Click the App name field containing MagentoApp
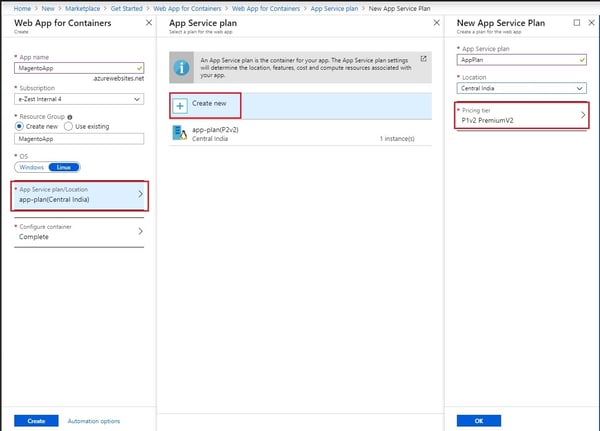 pyautogui.click(x=79, y=68)
